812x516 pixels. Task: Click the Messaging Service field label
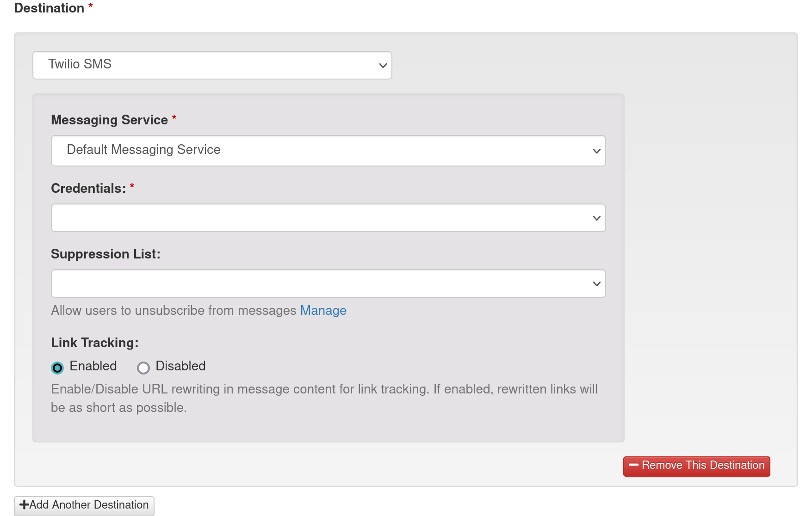point(109,120)
